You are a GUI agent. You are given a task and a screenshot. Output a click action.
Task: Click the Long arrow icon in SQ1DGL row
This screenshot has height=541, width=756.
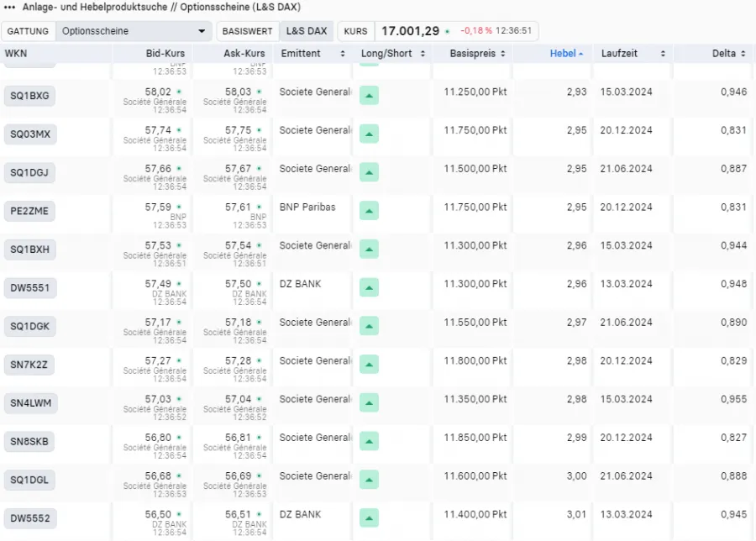[368, 480]
